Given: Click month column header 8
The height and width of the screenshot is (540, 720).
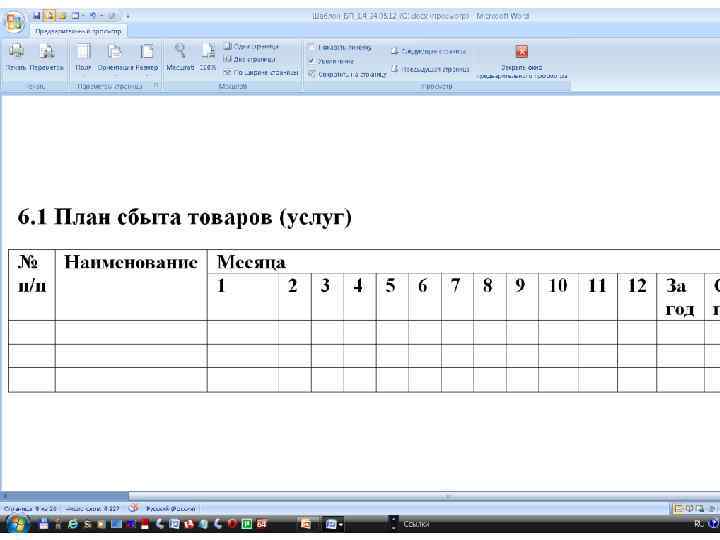Looking at the screenshot, I should tap(489, 297).
